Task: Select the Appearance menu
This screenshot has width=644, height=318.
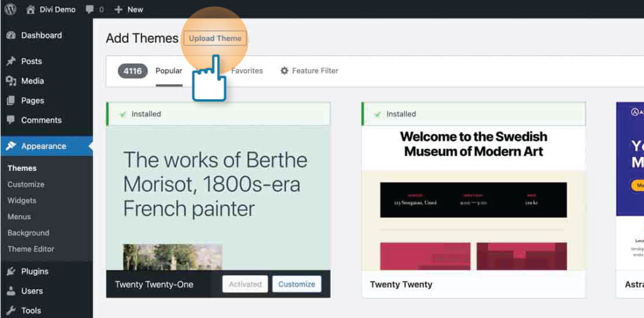Action: [47, 146]
